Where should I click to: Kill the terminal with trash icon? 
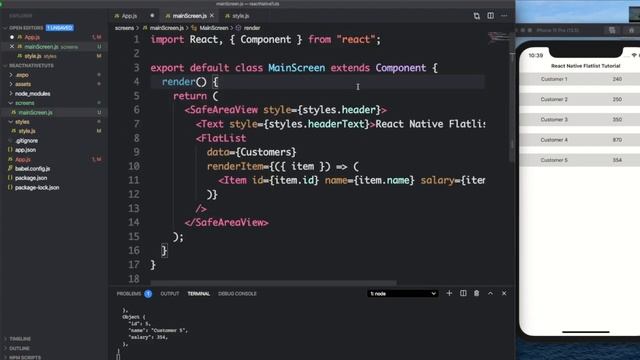(x=476, y=293)
